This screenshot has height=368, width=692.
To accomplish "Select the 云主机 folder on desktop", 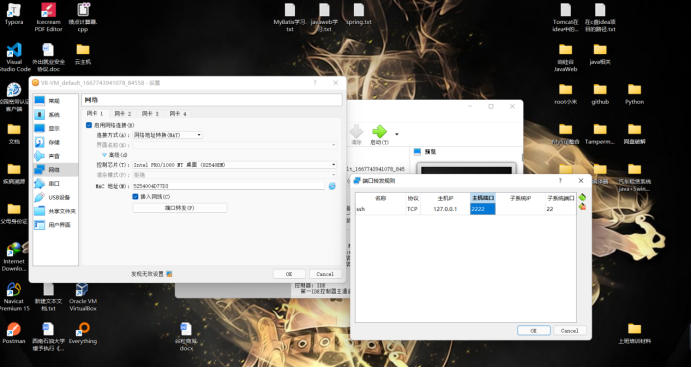I will coord(83,54).
